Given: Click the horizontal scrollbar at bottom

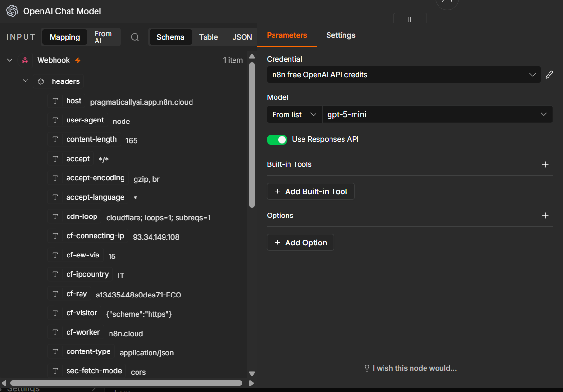Looking at the screenshot, I should tap(126, 383).
